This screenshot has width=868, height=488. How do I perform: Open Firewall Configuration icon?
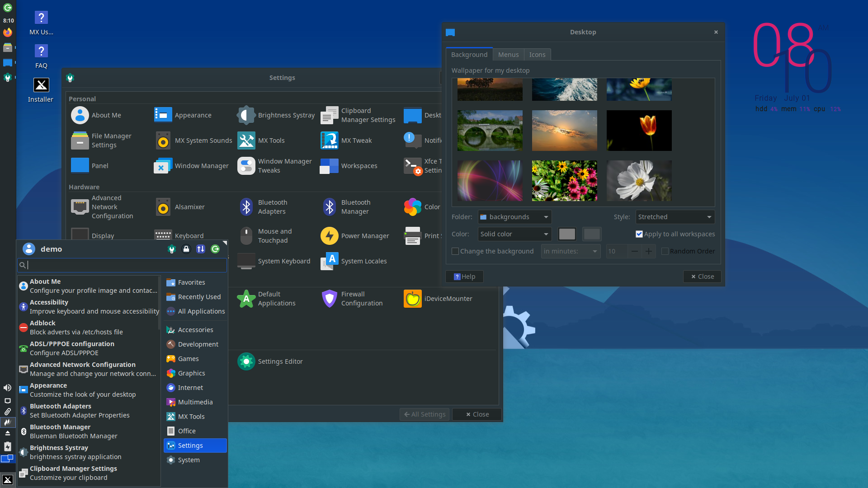330,299
